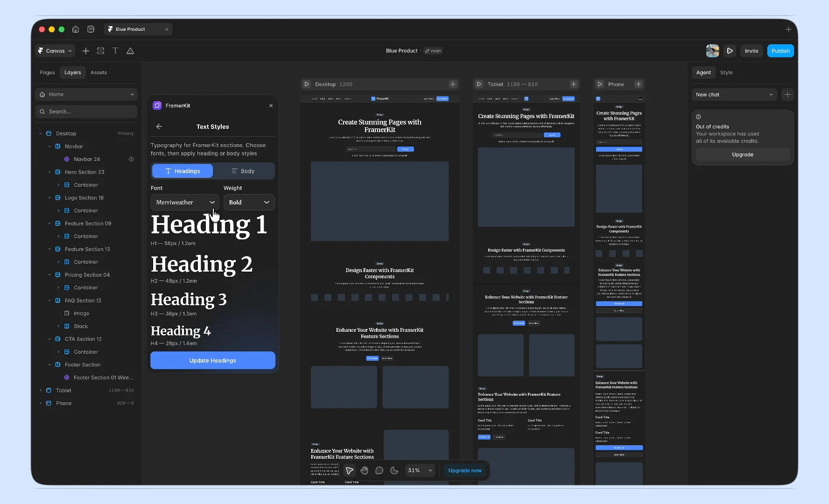Screen dimensions: 829x504
Task: Play the Desktop breakpoint preview
Action: click(x=307, y=84)
